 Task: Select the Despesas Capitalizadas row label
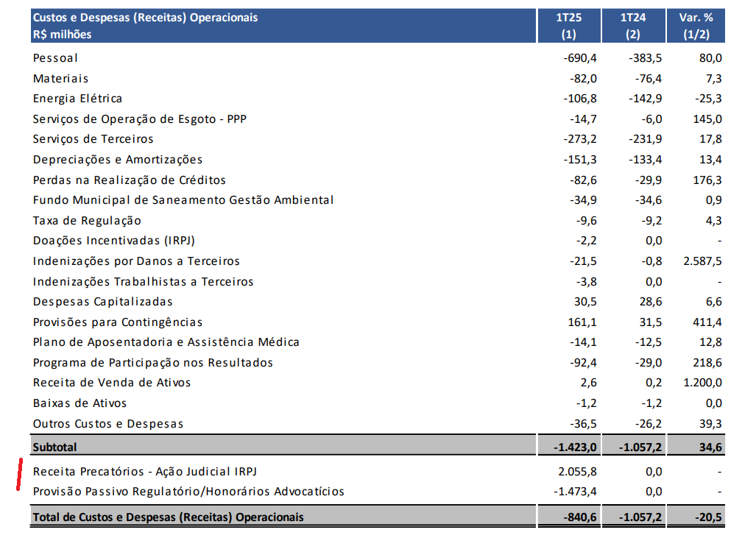pyautogui.click(x=103, y=302)
